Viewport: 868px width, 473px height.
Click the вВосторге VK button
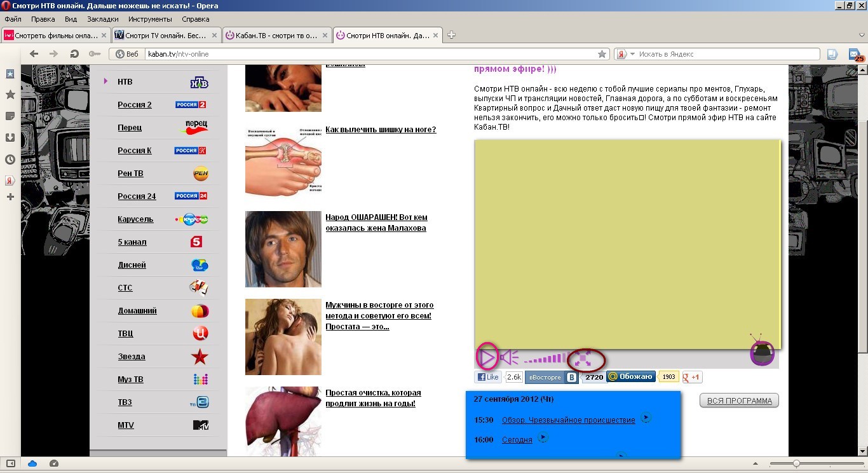pos(552,377)
